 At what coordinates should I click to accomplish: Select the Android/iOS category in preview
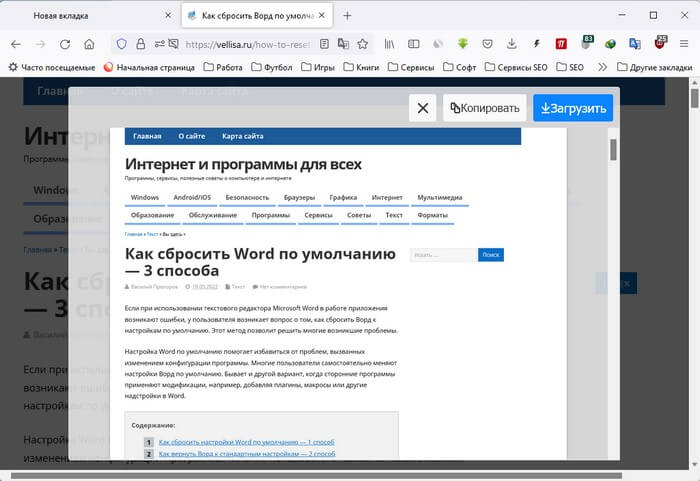click(x=192, y=197)
